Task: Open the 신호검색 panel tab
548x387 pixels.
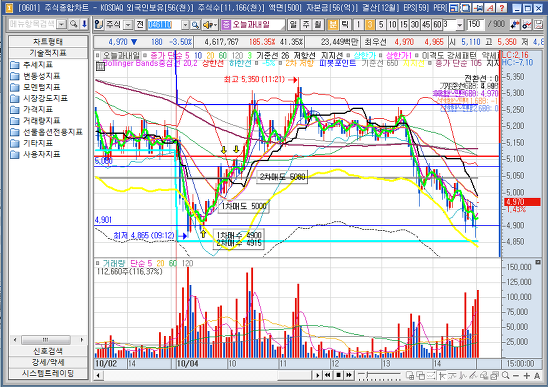Action: point(48,351)
